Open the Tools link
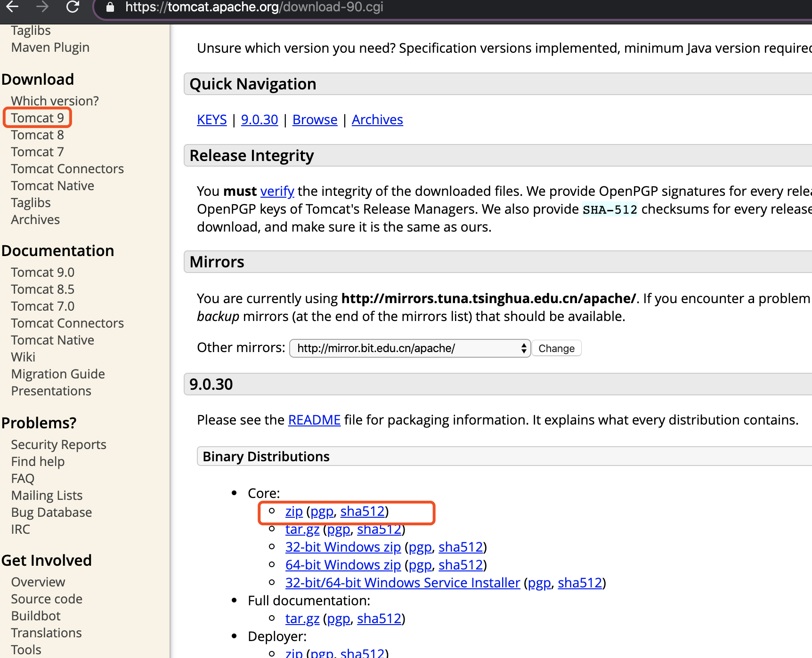 pos(26,650)
